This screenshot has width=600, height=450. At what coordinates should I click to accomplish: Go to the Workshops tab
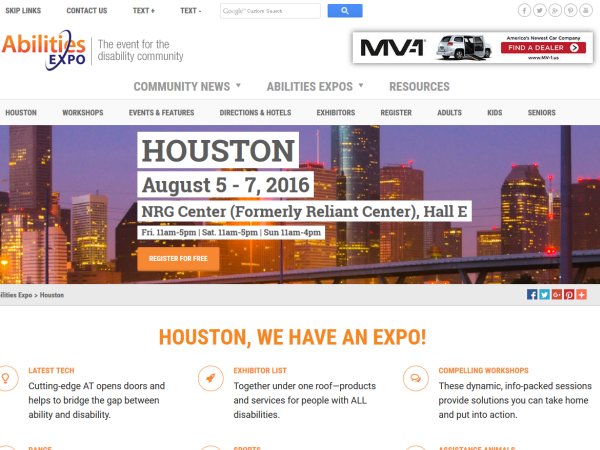pos(83,112)
